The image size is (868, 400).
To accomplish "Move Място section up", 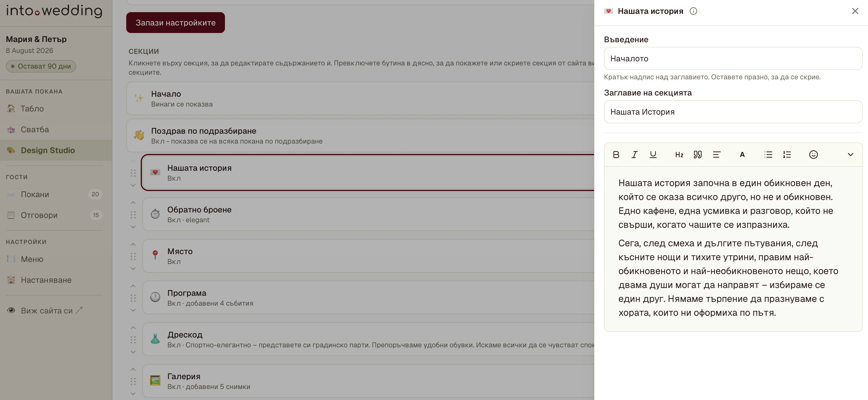I will [133, 244].
